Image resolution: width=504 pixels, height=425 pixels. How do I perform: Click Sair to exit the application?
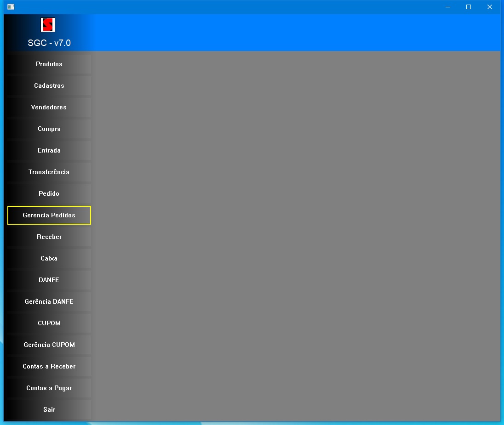(x=49, y=409)
